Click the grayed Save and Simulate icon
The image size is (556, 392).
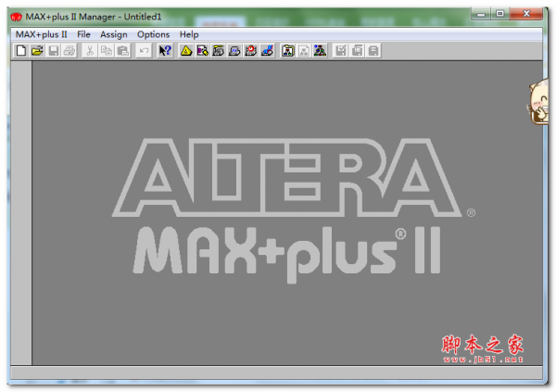click(x=373, y=51)
